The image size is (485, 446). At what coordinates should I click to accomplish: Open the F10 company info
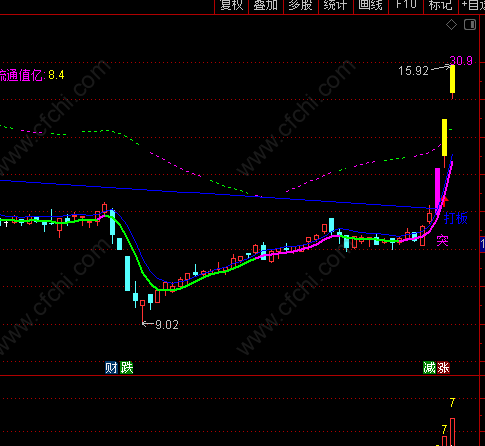(x=406, y=6)
